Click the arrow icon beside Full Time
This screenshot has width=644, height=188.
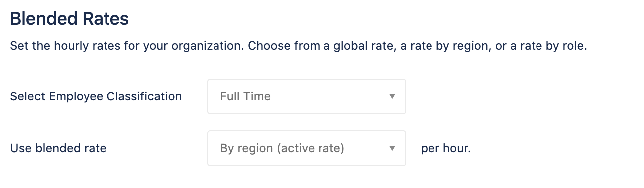(x=392, y=96)
